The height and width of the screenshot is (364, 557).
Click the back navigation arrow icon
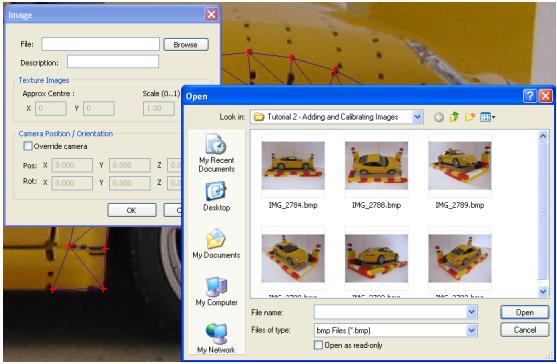[x=439, y=117]
